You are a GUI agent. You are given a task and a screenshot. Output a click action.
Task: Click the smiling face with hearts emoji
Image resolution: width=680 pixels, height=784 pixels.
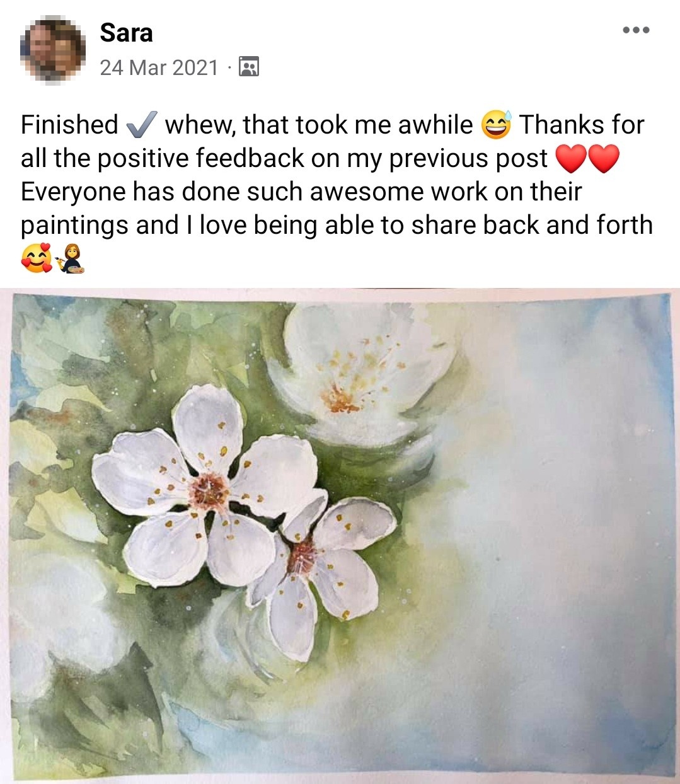pos(37,258)
